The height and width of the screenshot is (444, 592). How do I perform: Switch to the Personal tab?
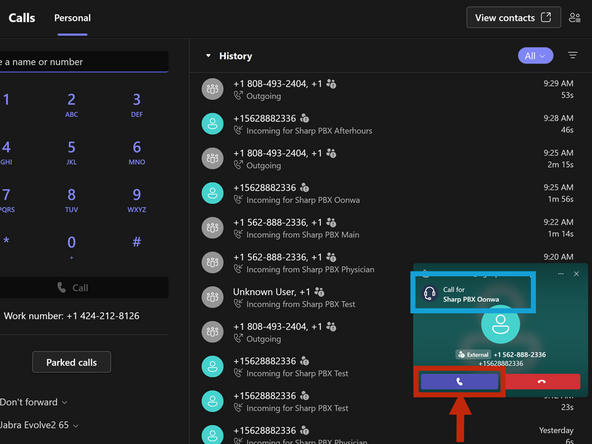point(72,18)
